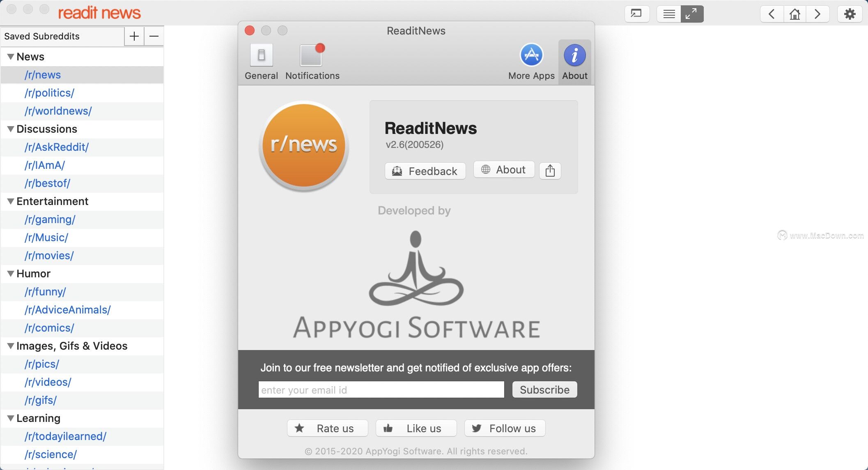Collapse the Entertainment group
The image size is (868, 470).
point(11,201)
